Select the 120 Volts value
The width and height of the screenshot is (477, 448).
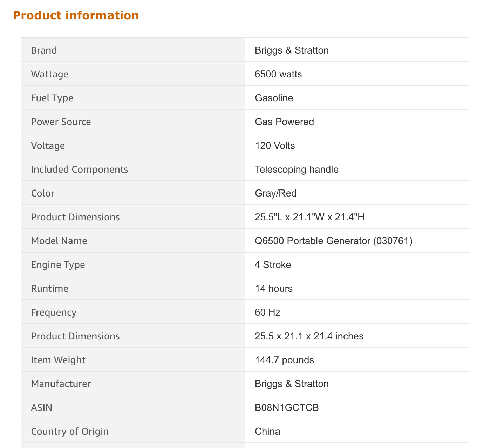pos(275,146)
